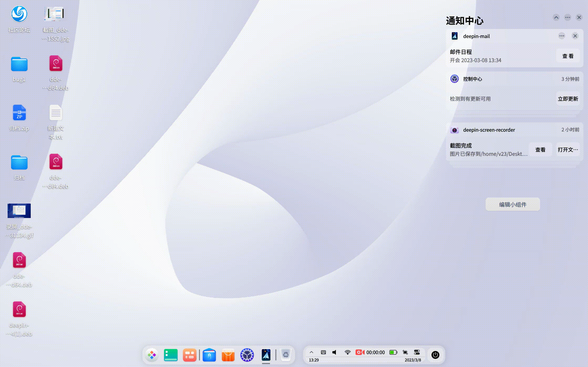Screen dimensions: 588x367
Task: Open the green terminal-style app in dock
Action: (171, 355)
